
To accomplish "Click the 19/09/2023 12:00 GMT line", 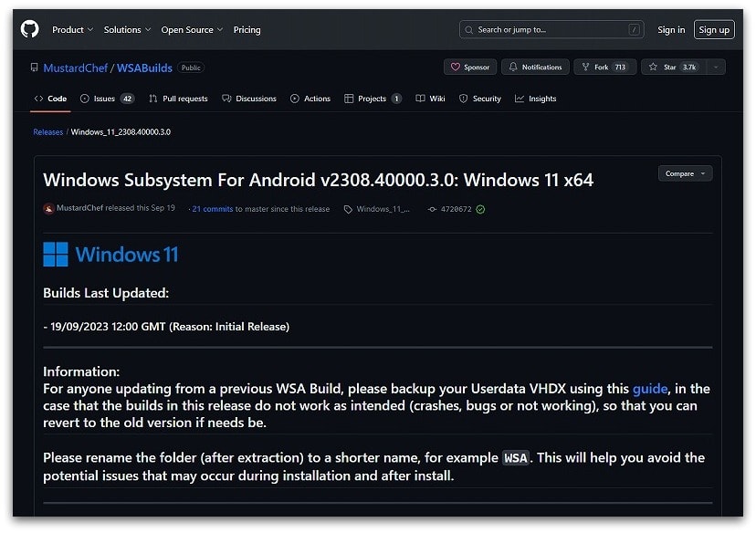I will point(166,326).
